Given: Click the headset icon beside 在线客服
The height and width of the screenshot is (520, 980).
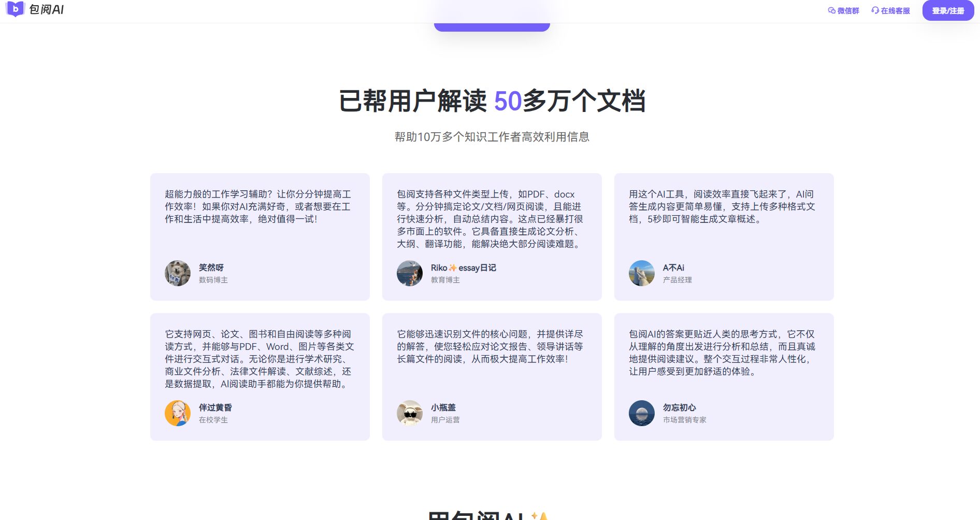Looking at the screenshot, I should pos(875,11).
